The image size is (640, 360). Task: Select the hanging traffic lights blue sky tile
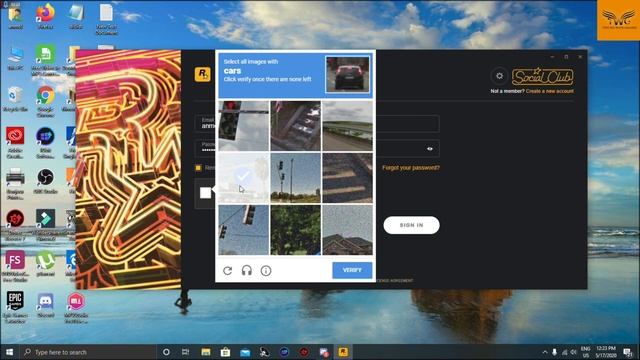tap(244, 230)
